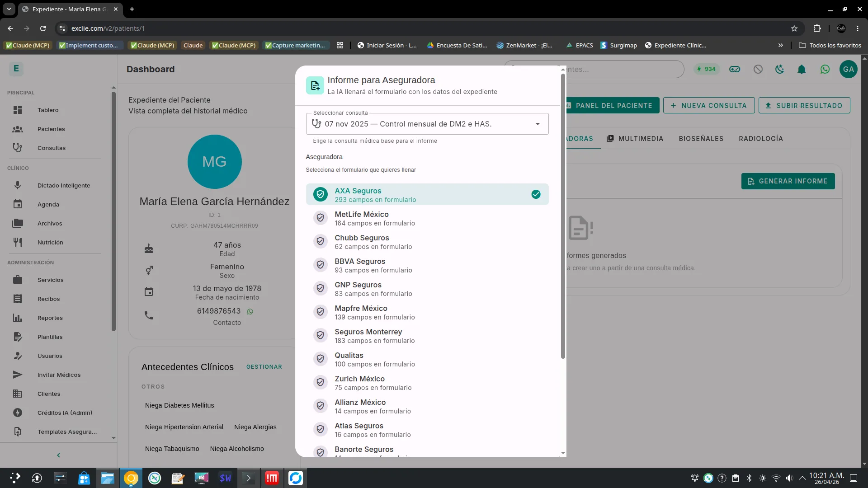Show more bookmarks with double chevron

tap(781, 45)
